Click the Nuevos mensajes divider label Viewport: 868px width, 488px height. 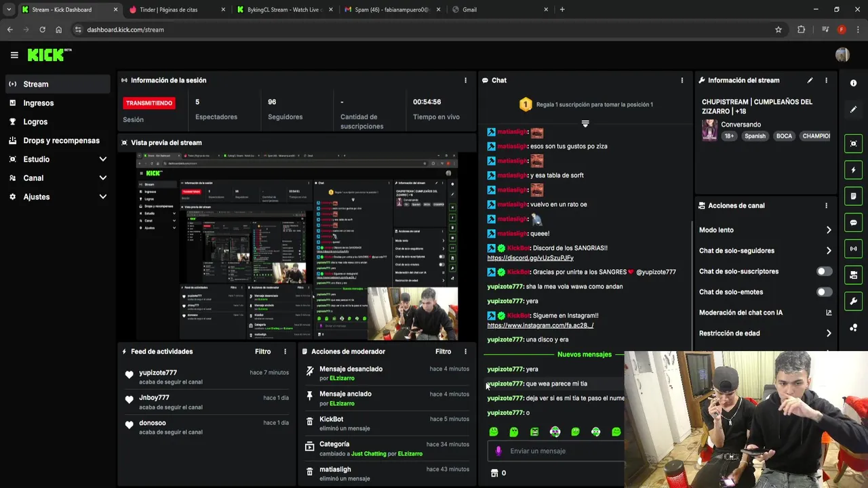584,354
